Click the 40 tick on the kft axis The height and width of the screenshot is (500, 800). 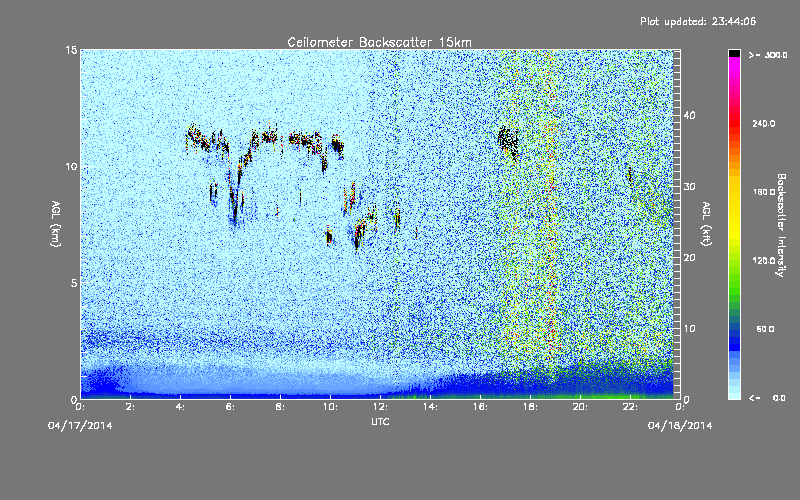click(x=689, y=115)
